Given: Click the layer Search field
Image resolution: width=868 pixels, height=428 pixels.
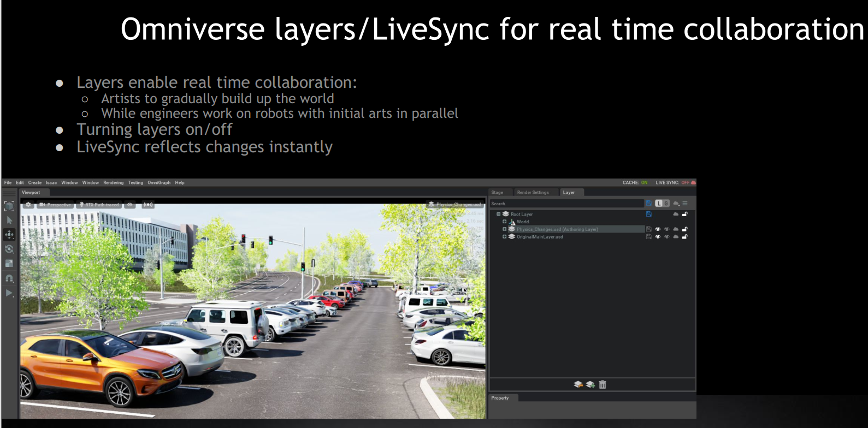Looking at the screenshot, I should (x=566, y=204).
